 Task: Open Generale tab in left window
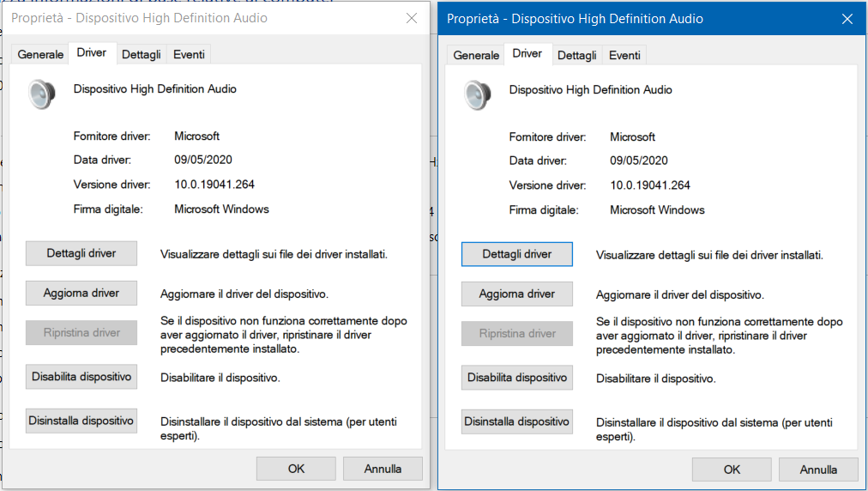[40, 54]
